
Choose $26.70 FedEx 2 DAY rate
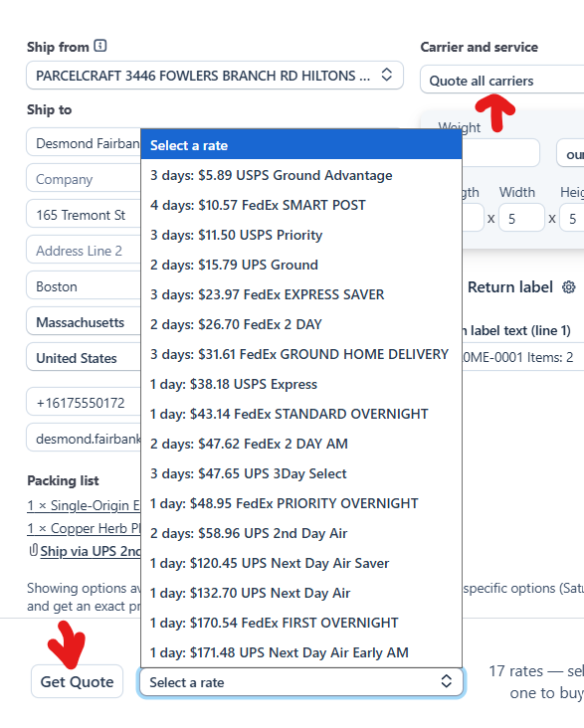(301, 324)
